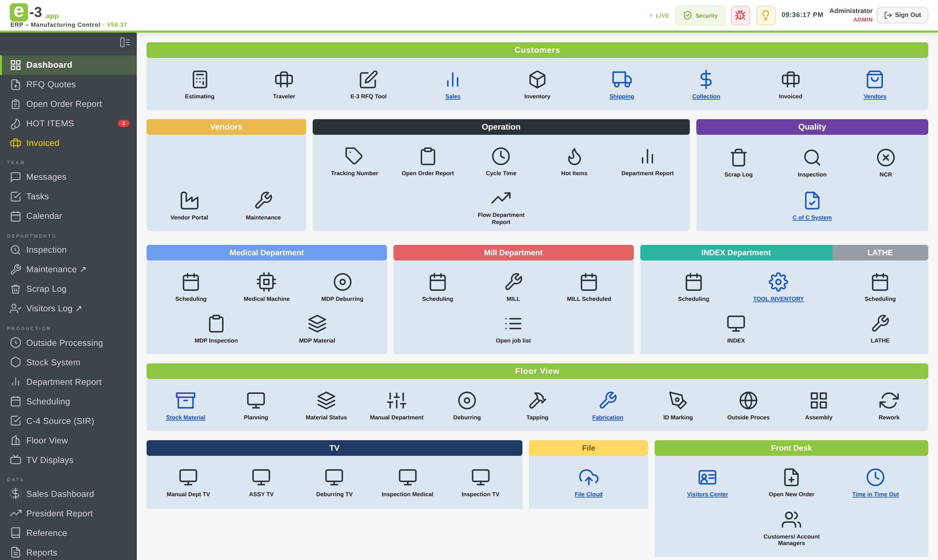Open RFQ Quotes in the sidebar
938x560 pixels.
point(68,85)
